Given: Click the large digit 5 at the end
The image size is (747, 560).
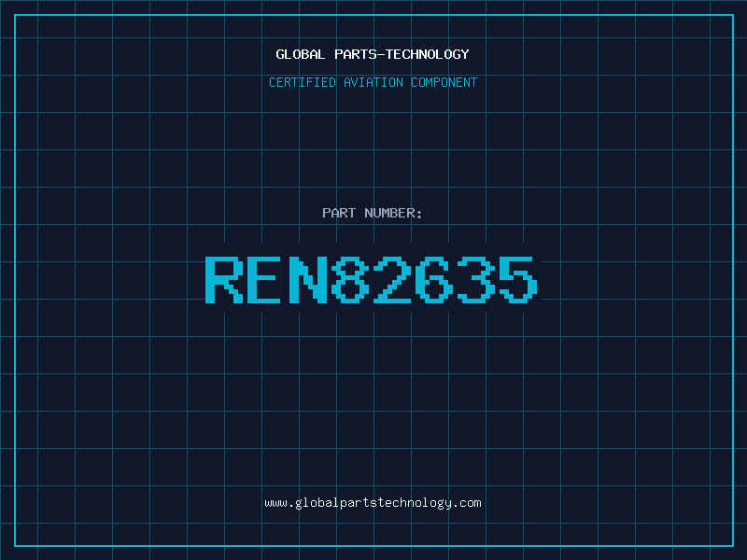Looking at the screenshot, I should tap(518, 280).
